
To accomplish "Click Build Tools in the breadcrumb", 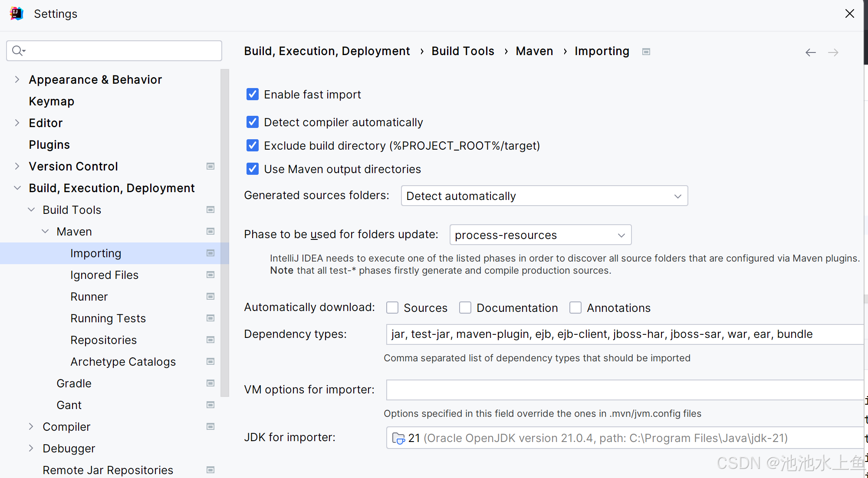I will click(462, 51).
